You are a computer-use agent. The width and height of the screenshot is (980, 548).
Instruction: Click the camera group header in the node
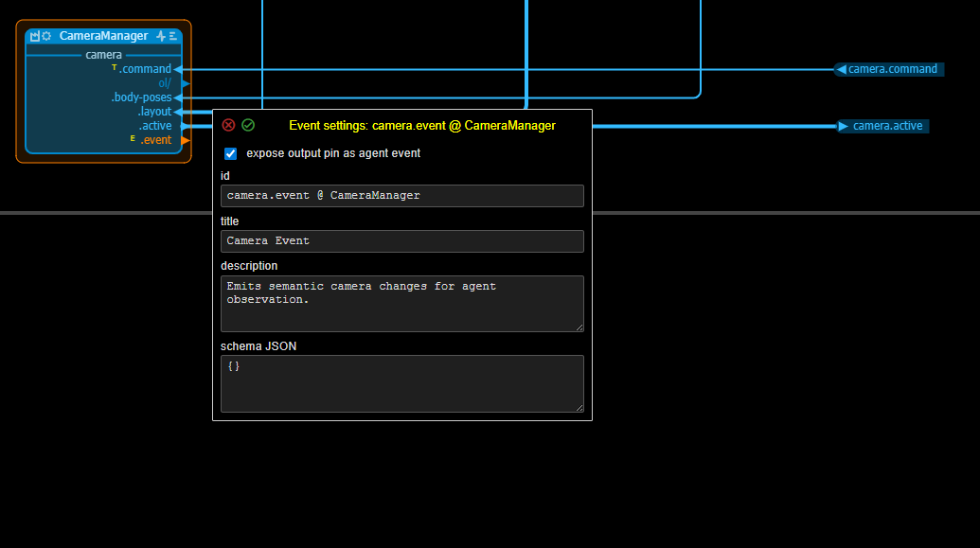coord(104,55)
